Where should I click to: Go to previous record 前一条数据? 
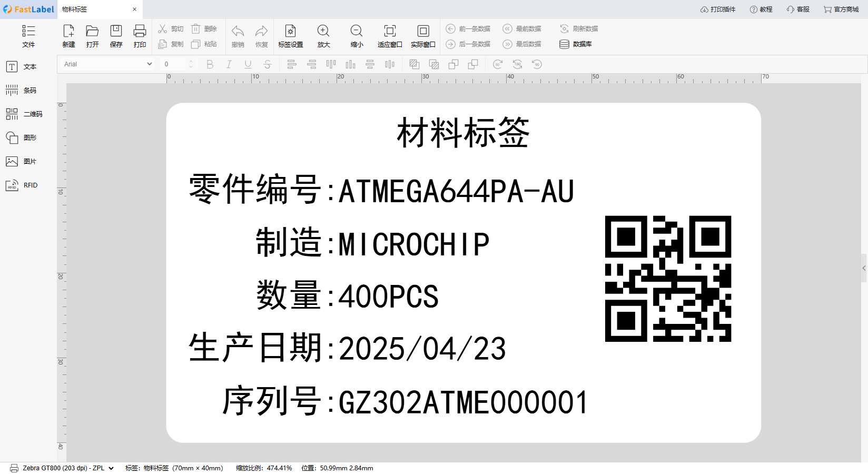pos(468,29)
